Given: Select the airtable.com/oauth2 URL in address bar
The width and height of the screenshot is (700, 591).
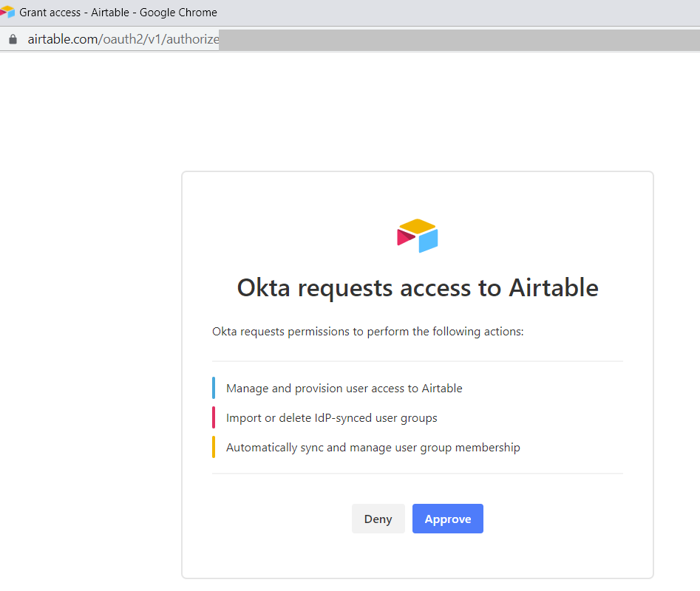Looking at the screenshot, I should point(123,39).
